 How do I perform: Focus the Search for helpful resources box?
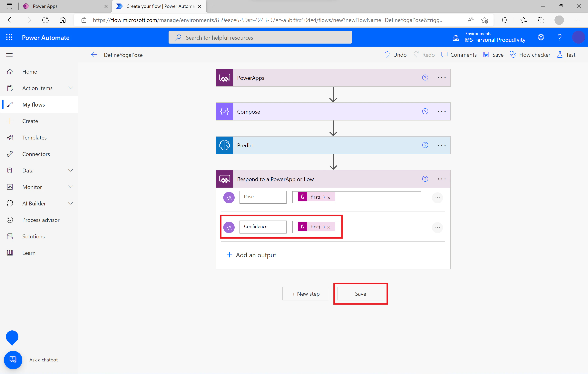260,37
